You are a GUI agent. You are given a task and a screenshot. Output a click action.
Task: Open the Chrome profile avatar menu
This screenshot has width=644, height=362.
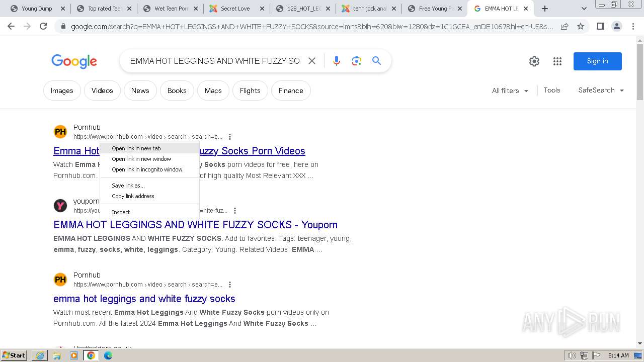coord(616,26)
